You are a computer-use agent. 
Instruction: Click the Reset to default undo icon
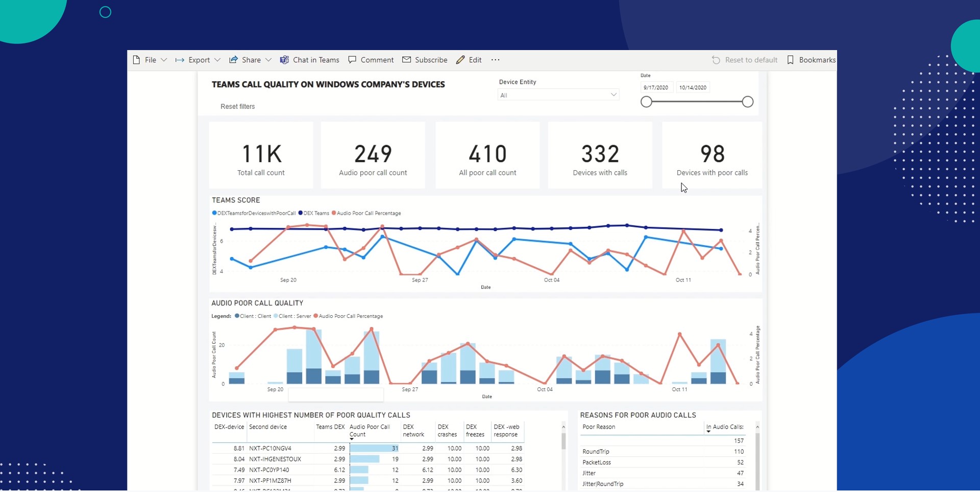[716, 60]
